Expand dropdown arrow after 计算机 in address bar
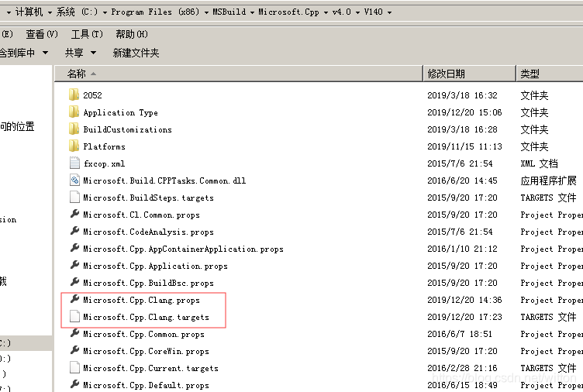The image size is (583, 392). [50, 12]
